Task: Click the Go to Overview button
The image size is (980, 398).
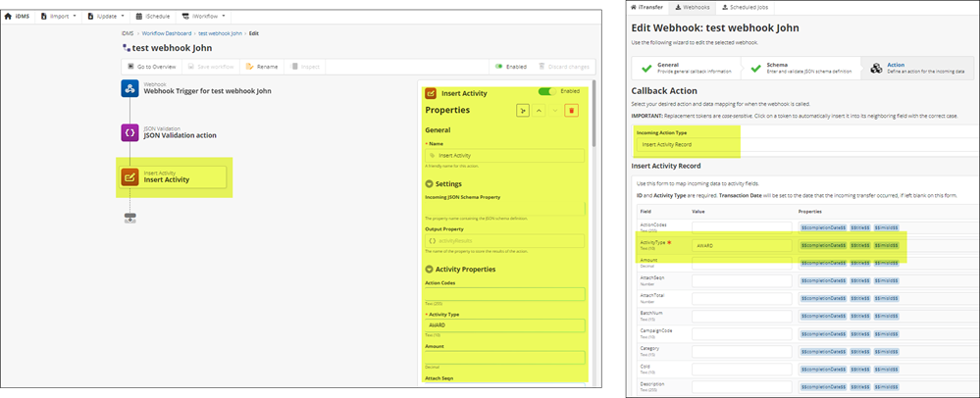Action: [x=152, y=67]
